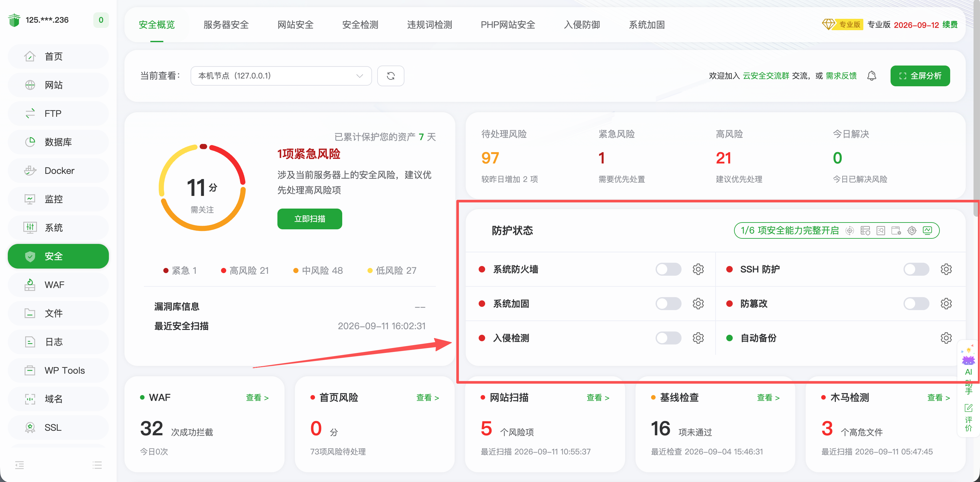Expand 木马检测 card via 查看 >
The height and width of the screenshot is (482, 980).
[x=939, y=397]
